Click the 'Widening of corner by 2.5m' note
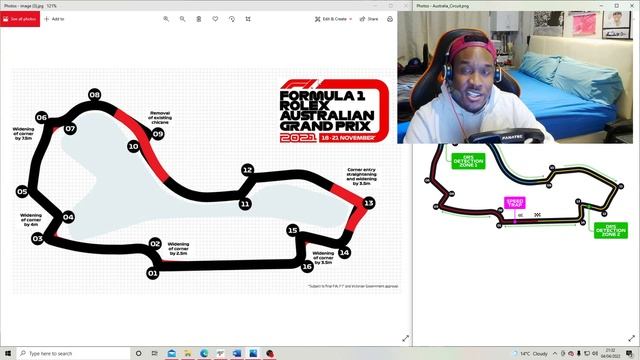This screenshot has height=360, width=640. click(178, 249)
